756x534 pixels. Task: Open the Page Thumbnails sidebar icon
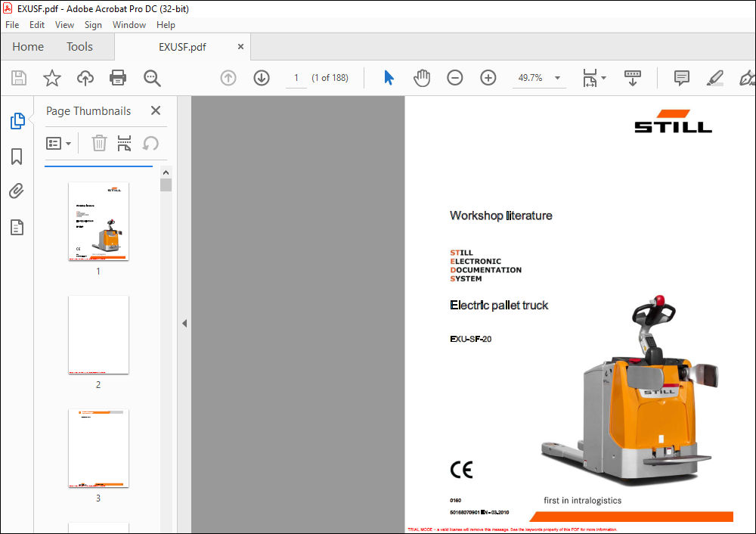point(17,121)
